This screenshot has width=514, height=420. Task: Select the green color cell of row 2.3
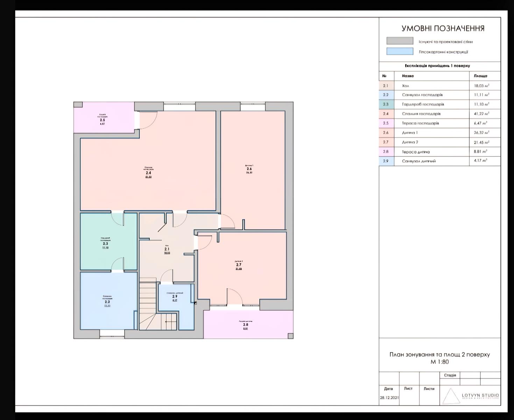coord(386,104)
